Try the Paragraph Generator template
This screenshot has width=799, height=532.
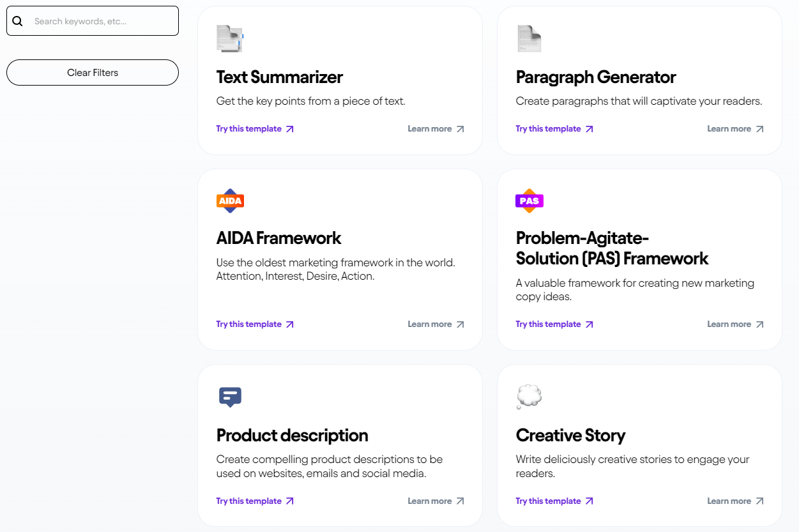coord(554,128)
